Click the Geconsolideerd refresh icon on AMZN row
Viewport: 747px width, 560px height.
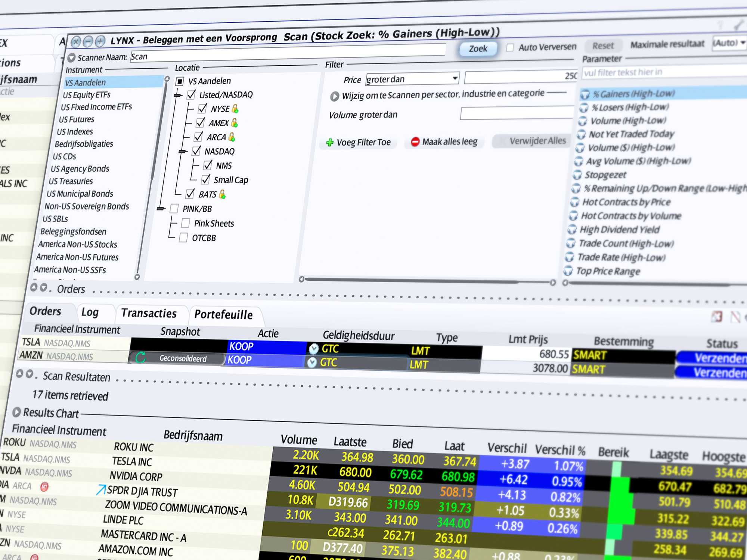pyautogui.click(x=140, y=358)
